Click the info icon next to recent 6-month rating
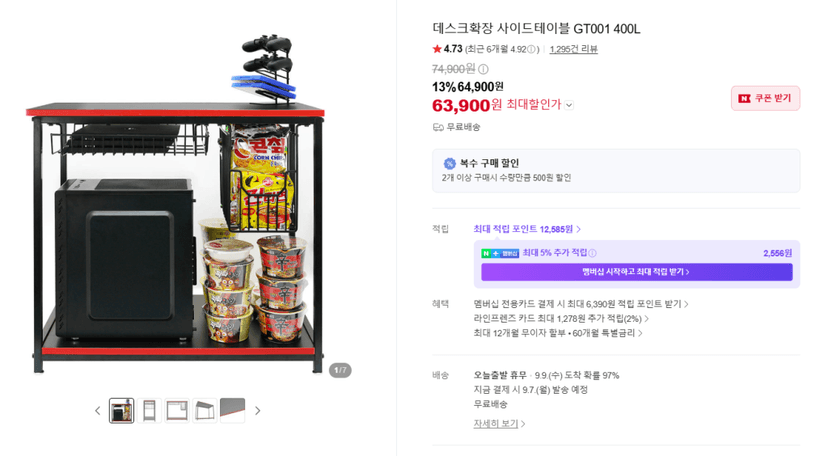This screenshot has width=828, height=456. coord(531,49)
